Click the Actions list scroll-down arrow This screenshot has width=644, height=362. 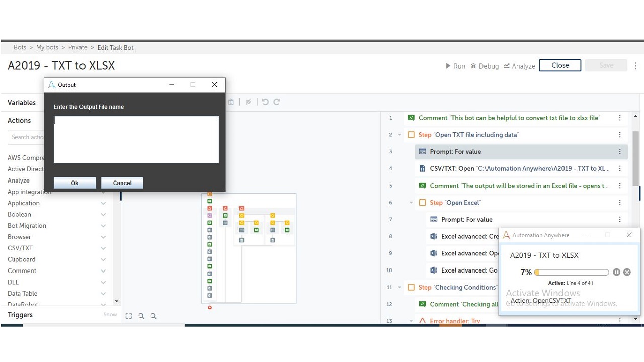pos(117,302)
